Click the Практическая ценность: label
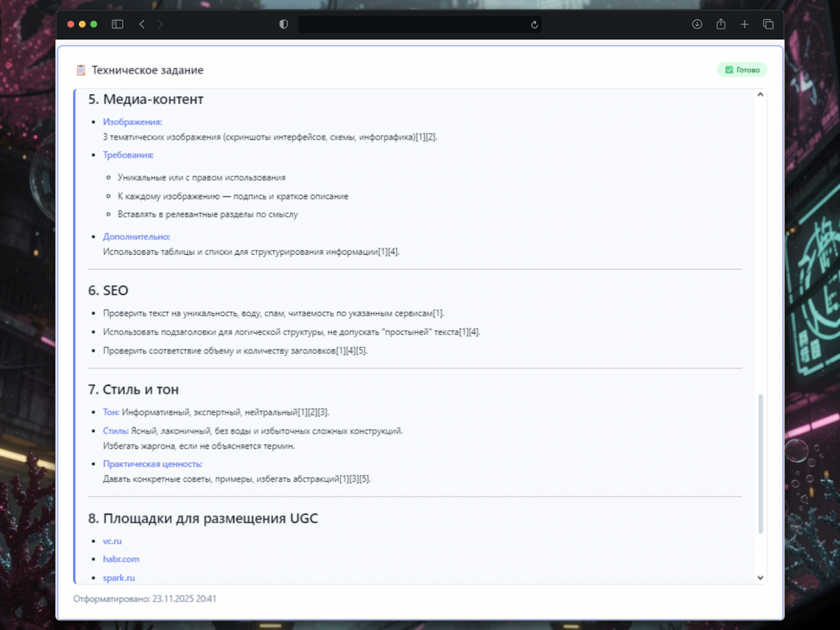This screenshot has width=840, height=630. tap(153, 464)
